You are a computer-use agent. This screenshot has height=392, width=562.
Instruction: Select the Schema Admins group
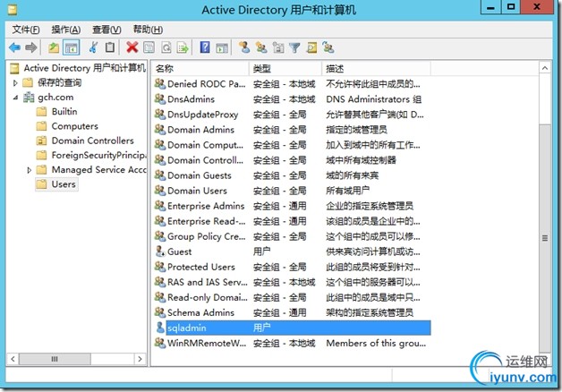tap(292, 313)
